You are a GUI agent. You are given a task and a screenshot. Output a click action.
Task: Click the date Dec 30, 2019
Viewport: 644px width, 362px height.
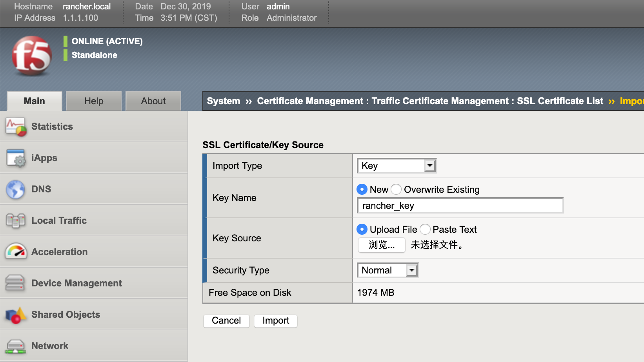click(x=186, y=7)
